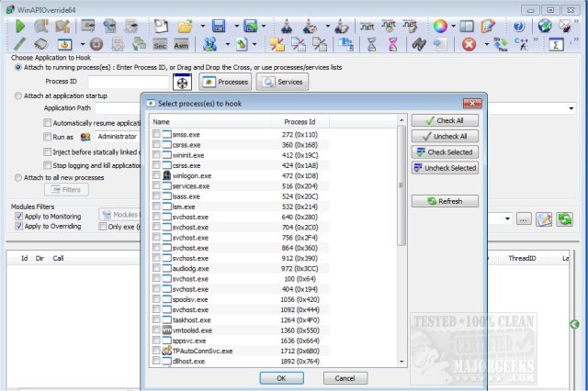Expand the Application Path dropdown arrow
The image size is (588, 391).
tap(571, 108)
